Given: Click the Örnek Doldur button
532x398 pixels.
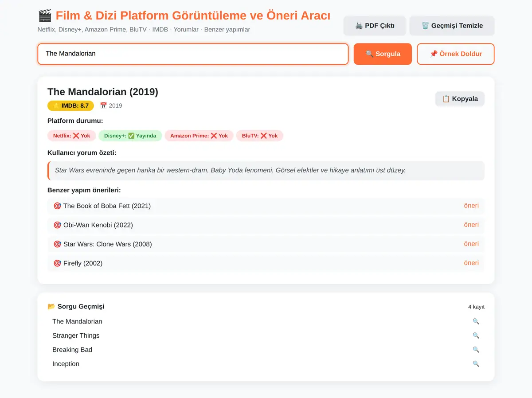Looking at the screenshot, I should (456, 54).
